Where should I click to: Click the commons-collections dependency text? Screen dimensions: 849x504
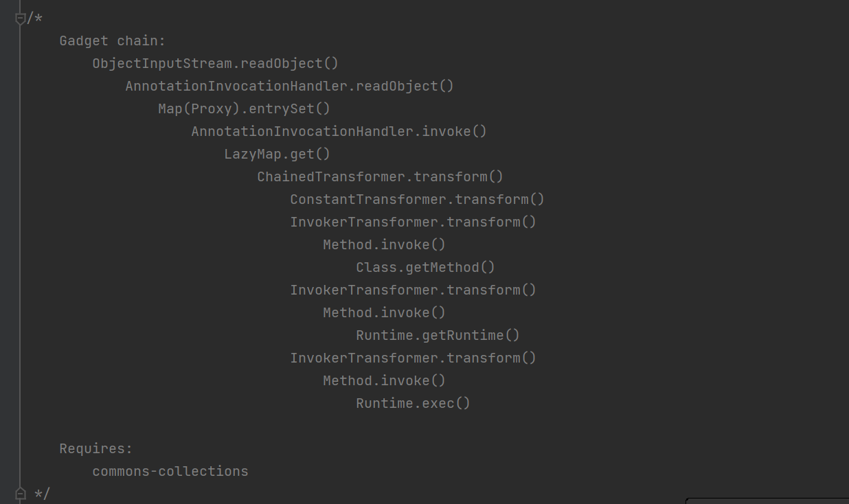pyautogui.click(x=170, y=472)
